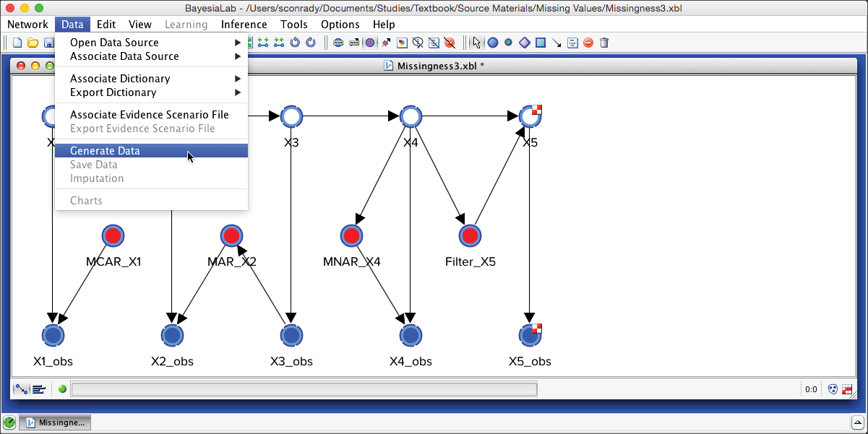
Task: Click Associate Evidence Scenario File
Action: tap(149, 115)
